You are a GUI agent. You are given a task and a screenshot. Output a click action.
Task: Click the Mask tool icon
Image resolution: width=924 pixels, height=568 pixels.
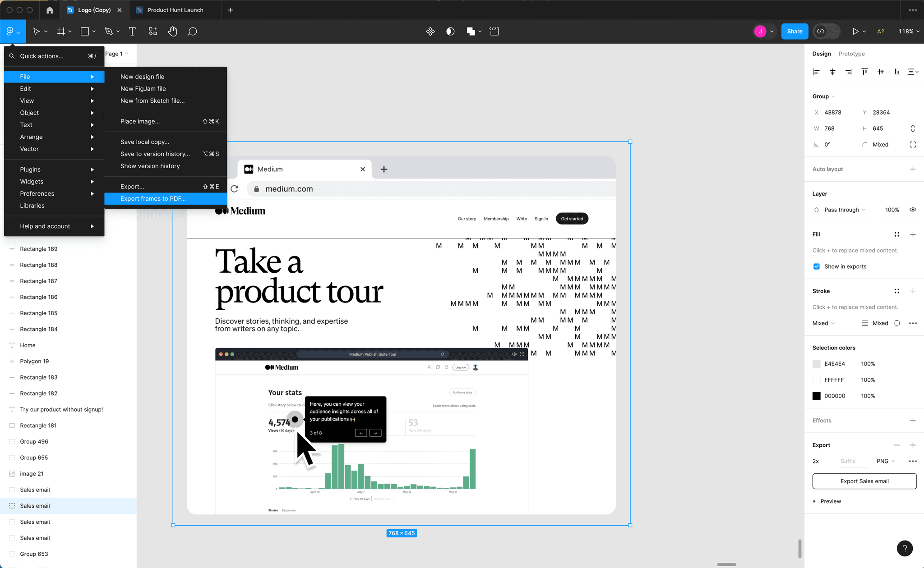click(x=450, y=32)
